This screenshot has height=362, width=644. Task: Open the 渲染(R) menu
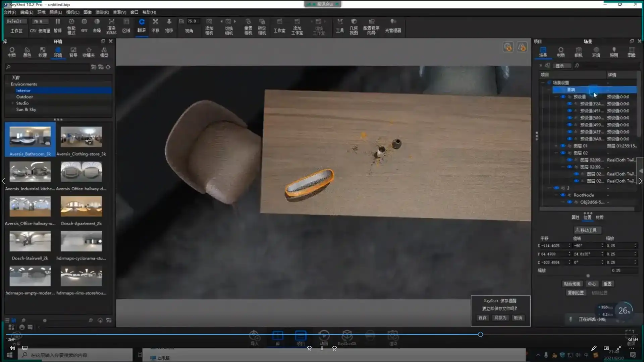pos(102,12)
